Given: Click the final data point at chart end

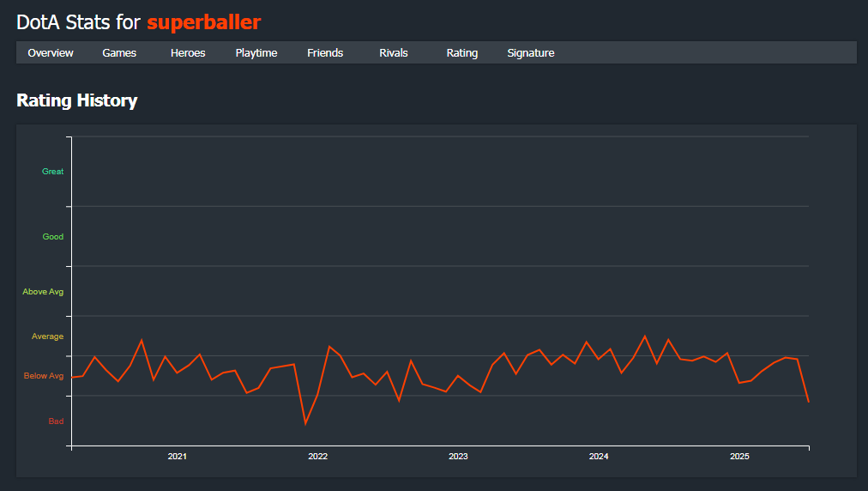Looking at the screenshot, I should coord(808,402).
